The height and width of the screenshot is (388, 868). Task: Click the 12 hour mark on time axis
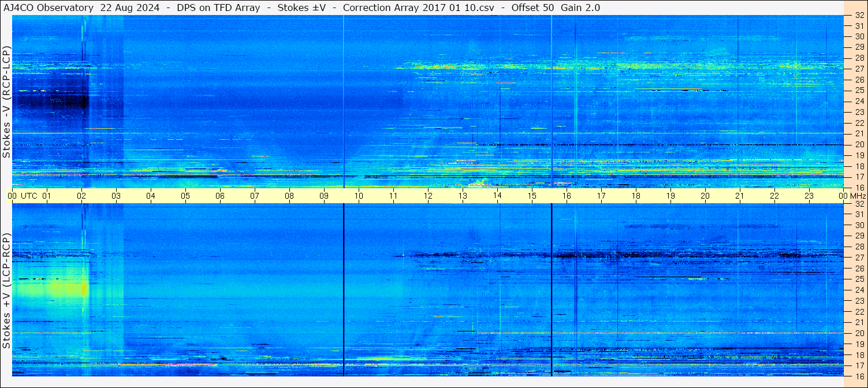click(x=428, y=196)
